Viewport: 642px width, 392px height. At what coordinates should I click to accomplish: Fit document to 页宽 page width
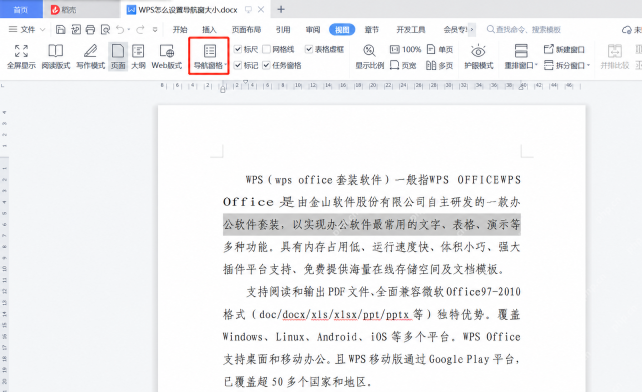(403, 65)
